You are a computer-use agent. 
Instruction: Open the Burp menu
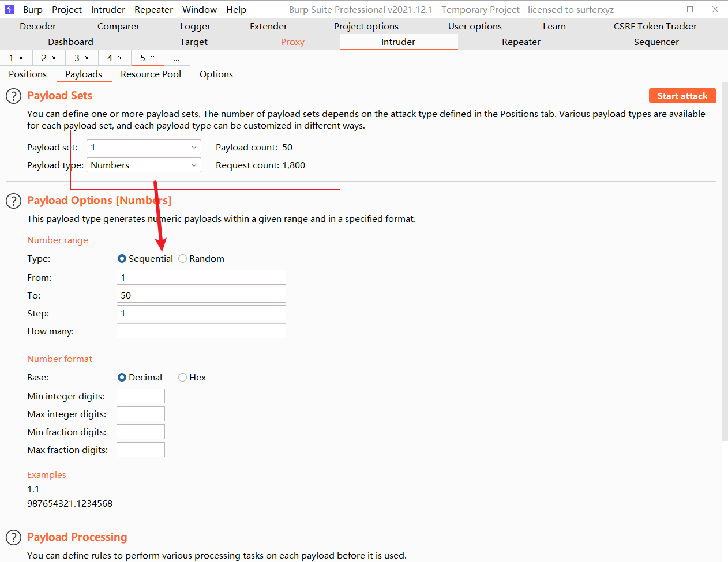[x=33, y=10]
